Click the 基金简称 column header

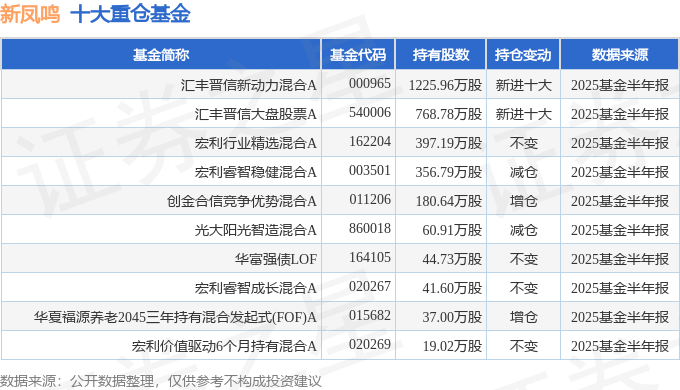tap(161, 55)
